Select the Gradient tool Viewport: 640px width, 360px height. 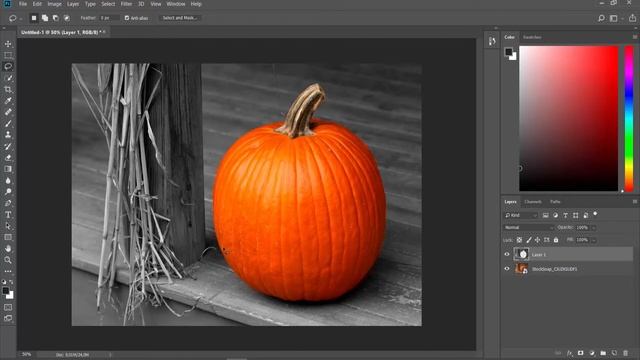click(x=8, y=169)
